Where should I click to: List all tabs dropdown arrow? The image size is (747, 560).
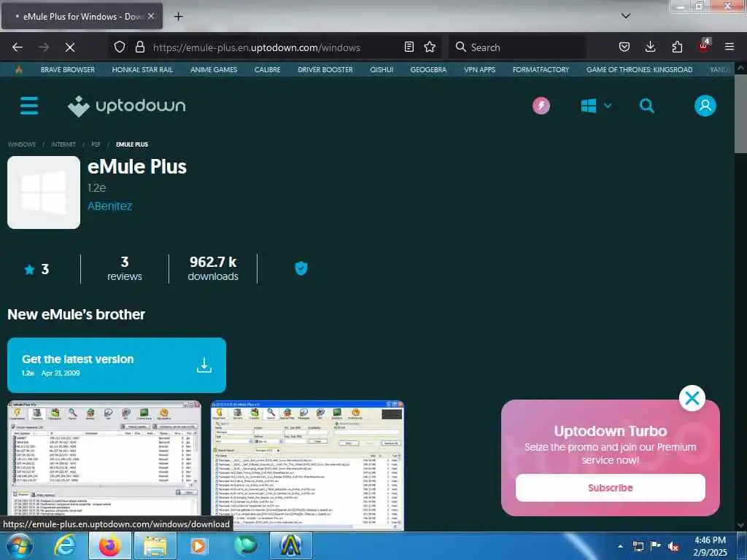pyautogui.click(x=626, y=16)
